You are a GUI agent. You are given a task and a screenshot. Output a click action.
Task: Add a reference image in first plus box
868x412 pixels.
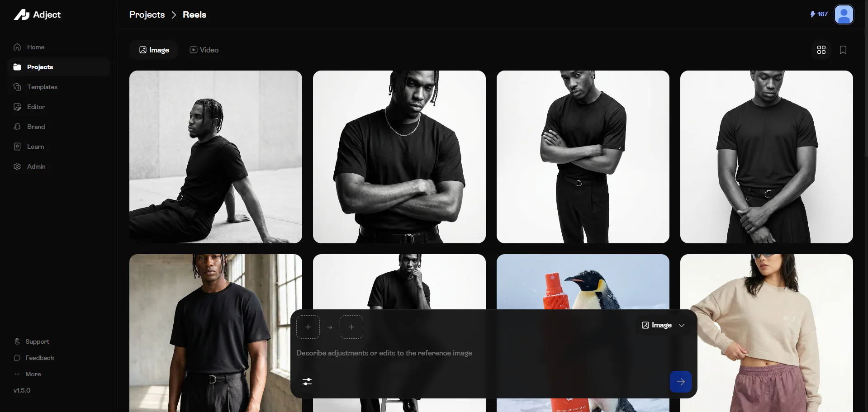[x=308, y=327]
